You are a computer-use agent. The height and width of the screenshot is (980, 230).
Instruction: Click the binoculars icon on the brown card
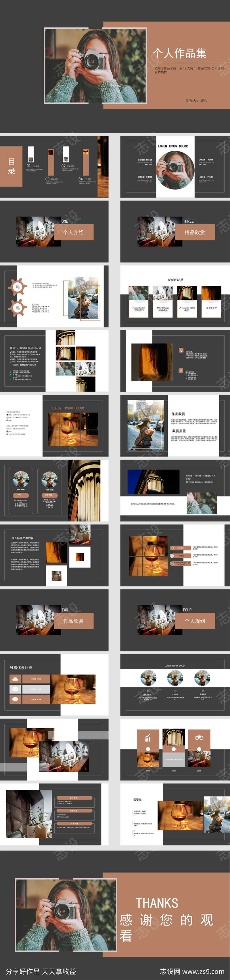tap(199, 738)
